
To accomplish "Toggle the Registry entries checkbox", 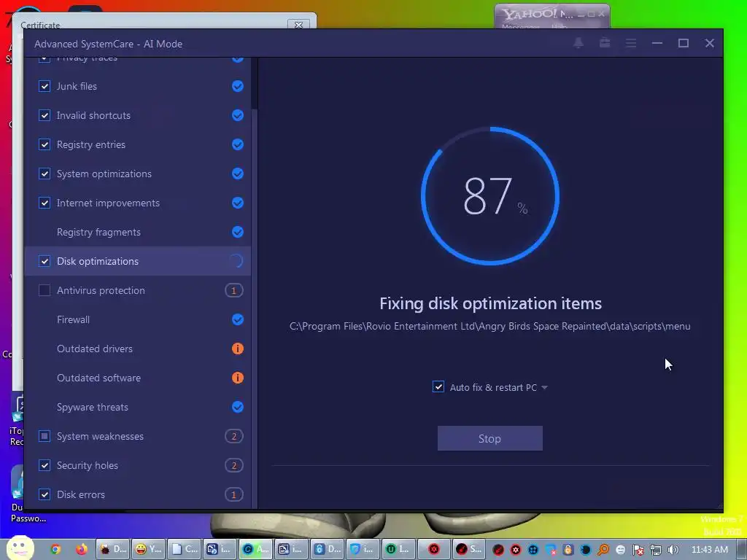I will [x=44, y=144].
